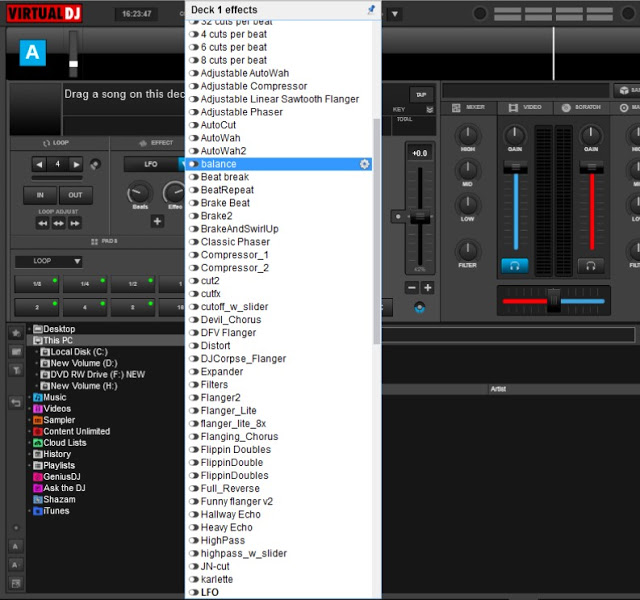Set loop OUT point
The height and width of the screenshot is (600, 640).
[76, 195]
